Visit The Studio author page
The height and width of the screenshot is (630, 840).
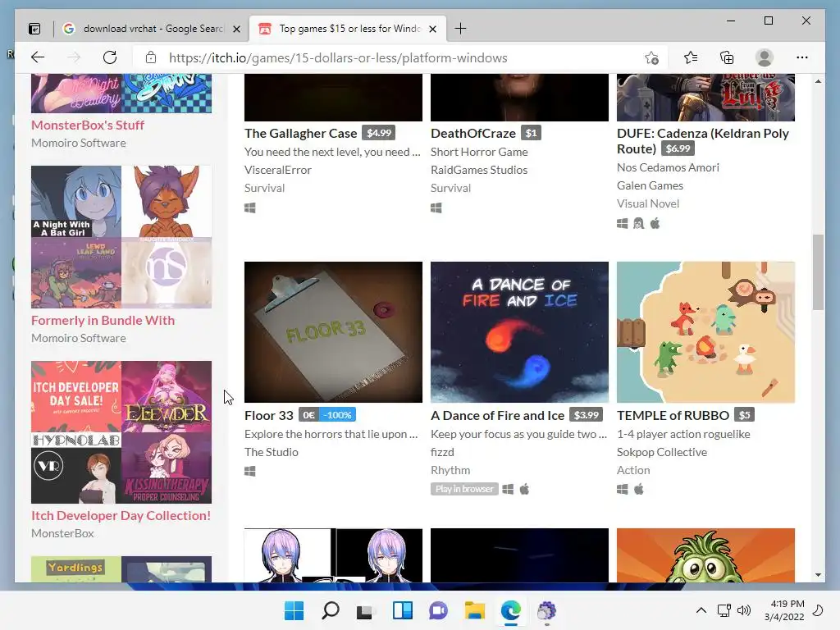click(271, 452)
